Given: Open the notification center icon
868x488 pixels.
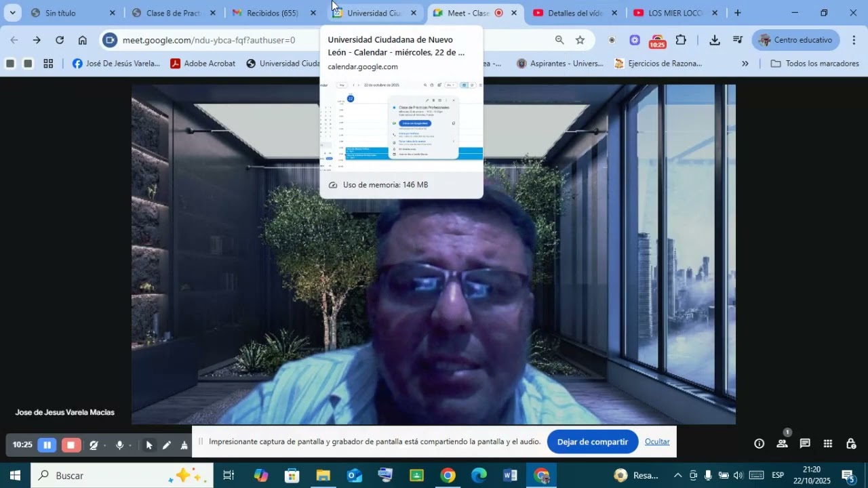Looking at the screenshot, I should click(848, 476).
